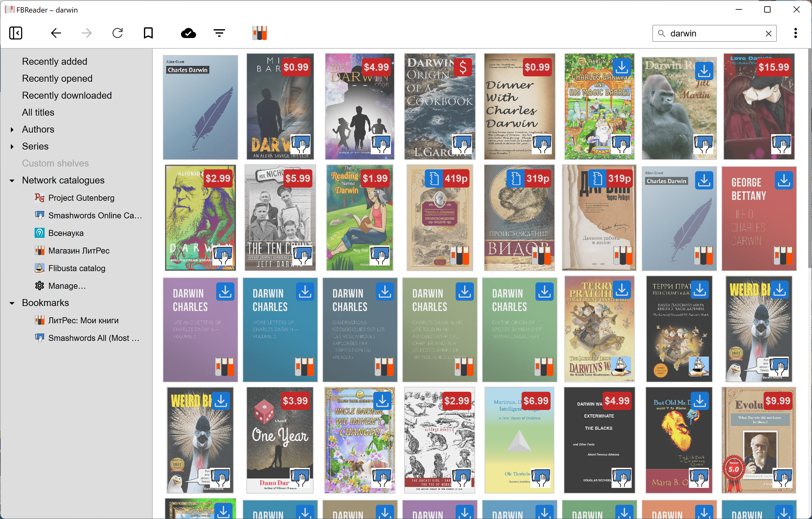Screen dimensions: 812x519
Task: Collapse the Network catalogues section
Action: pos(12,180)
